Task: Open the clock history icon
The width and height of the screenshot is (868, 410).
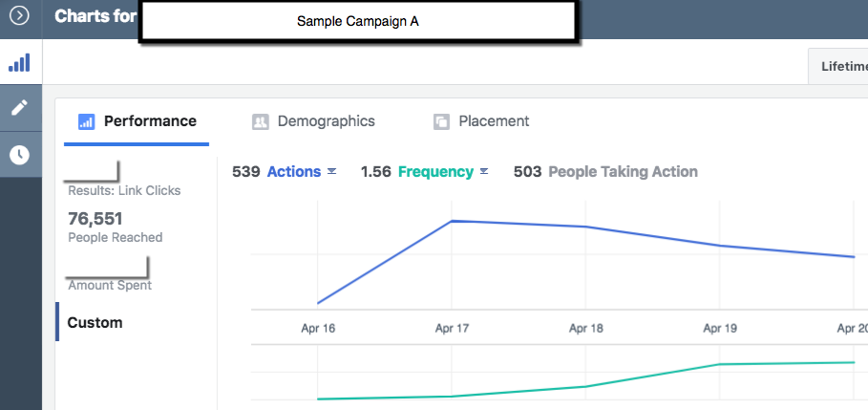Action: point(19,155)
